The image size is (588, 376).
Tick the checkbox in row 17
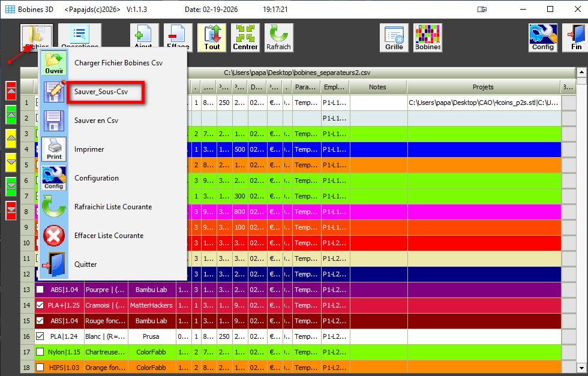[40, 352]
